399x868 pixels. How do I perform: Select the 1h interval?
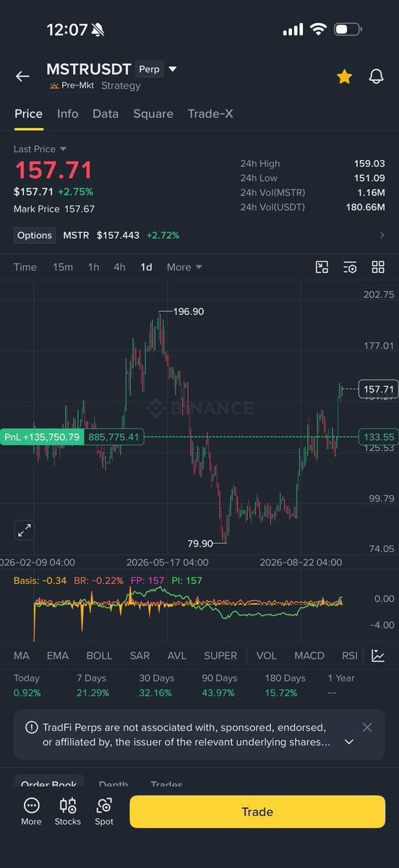[93, 267]
